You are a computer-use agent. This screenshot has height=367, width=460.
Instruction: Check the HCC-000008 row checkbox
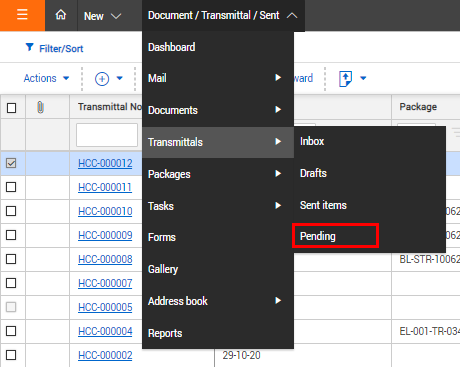(11, 259)
